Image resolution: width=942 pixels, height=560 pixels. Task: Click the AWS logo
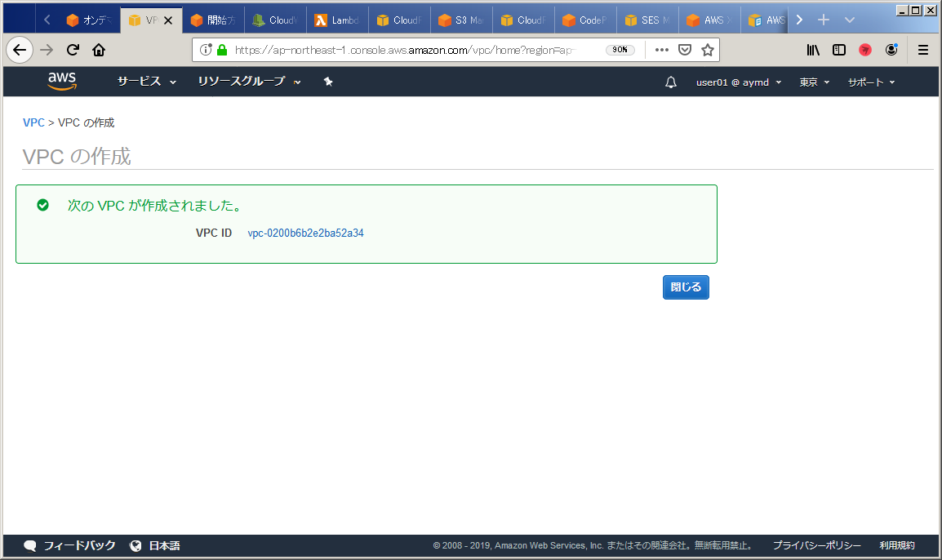coord(62,81)
